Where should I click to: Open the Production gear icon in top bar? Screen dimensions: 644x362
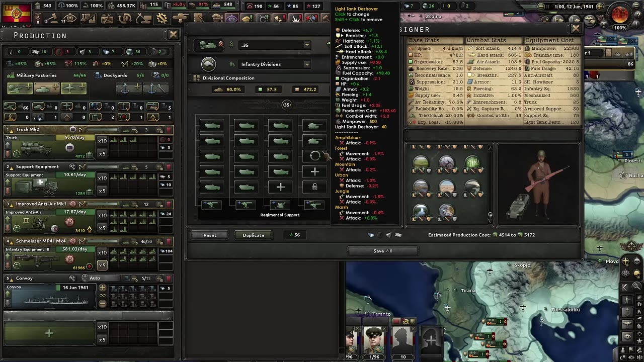click(x=162, y=19)
